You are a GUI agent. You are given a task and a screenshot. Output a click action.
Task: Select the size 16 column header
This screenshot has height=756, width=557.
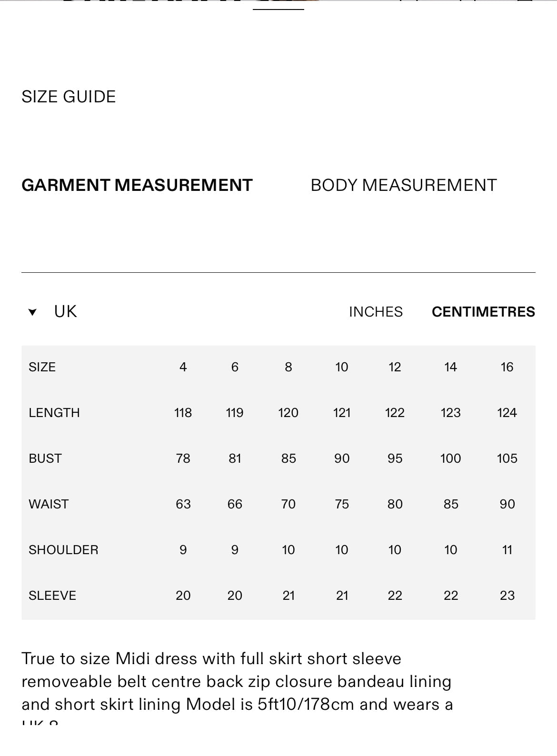pos(507,367)
